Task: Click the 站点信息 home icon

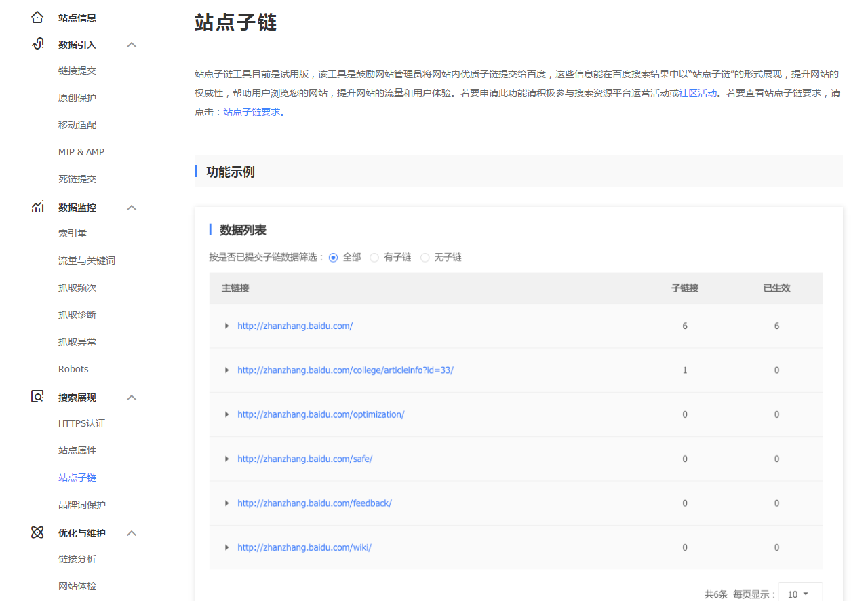Action: click(x=37, y=17)
